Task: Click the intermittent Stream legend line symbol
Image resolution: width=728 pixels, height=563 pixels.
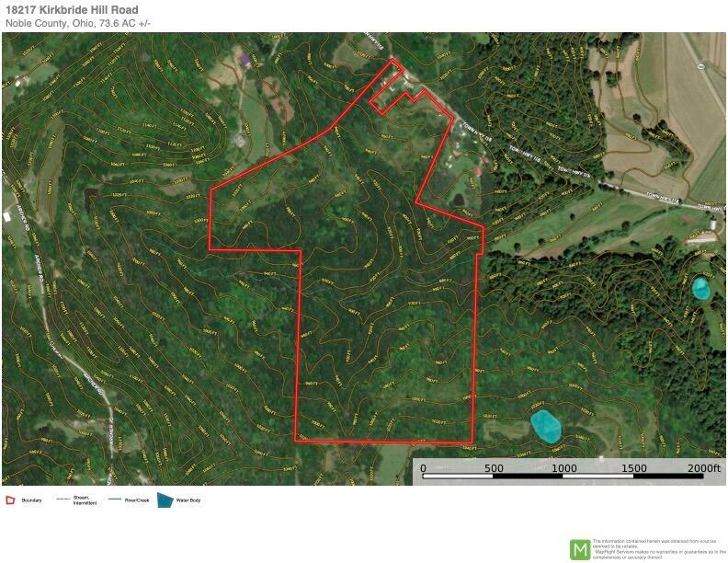Action: (63, 500)
